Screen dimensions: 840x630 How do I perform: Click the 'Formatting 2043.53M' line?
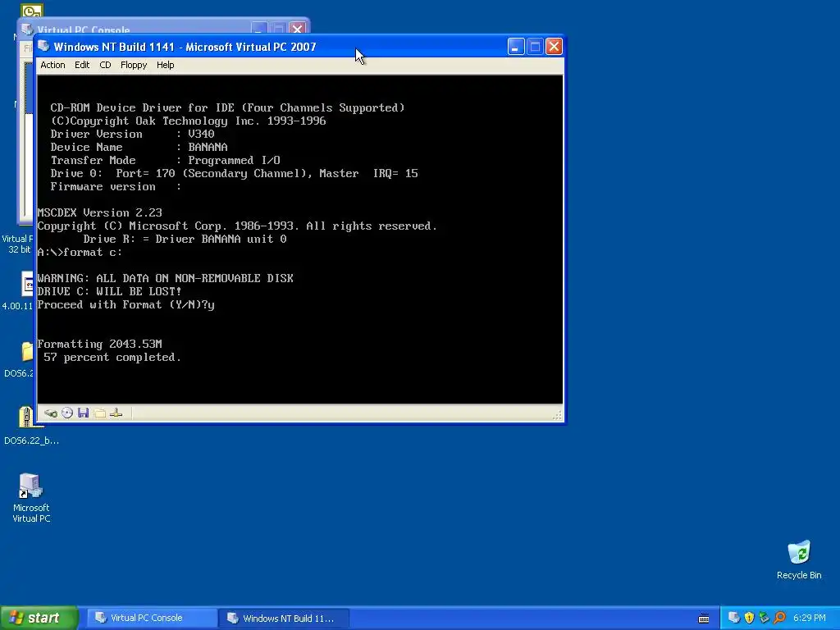[99, 344]
